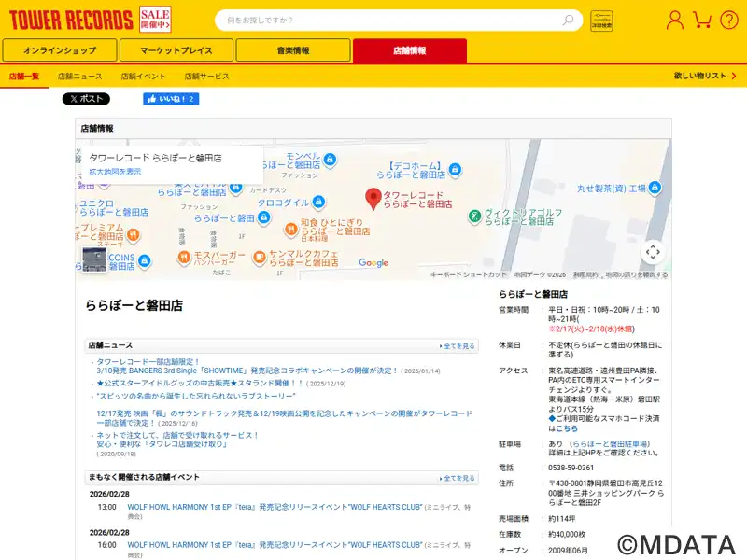Select the 音楽情報 tab

click(x=293, y=50)
